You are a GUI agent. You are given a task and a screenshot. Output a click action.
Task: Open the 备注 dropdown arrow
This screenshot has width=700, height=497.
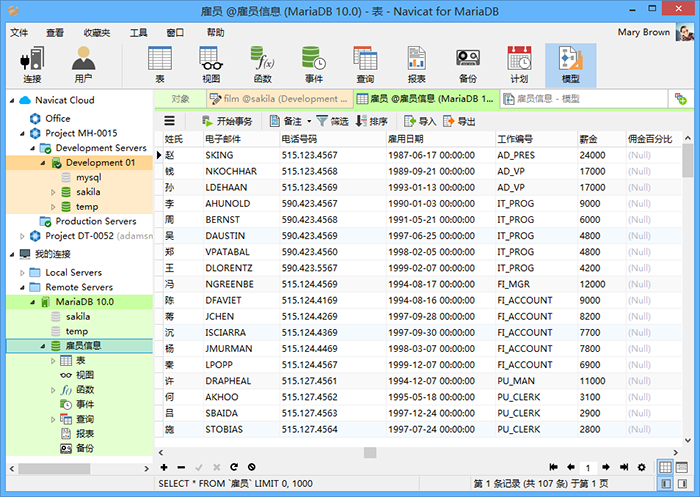(x=309, y=121)
